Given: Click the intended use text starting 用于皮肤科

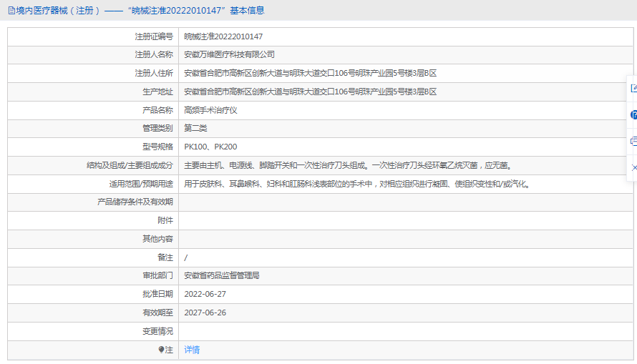Looking at the screenshot, I should point(357,185).
